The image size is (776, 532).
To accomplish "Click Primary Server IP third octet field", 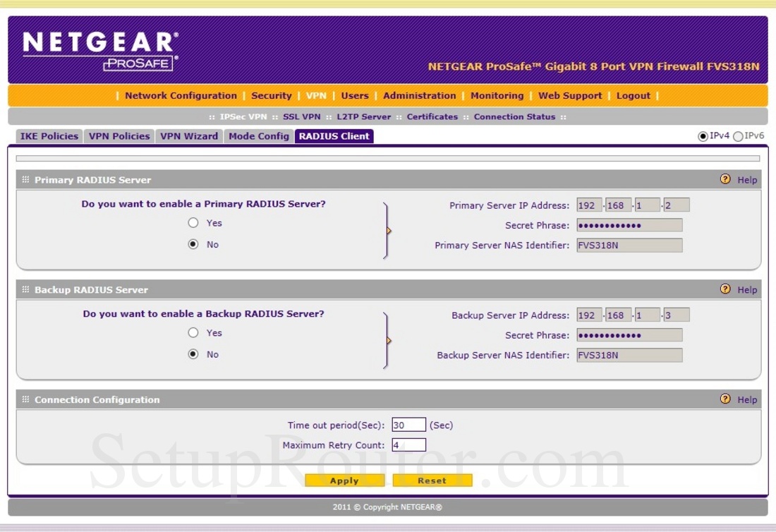I will click(648, 205).
